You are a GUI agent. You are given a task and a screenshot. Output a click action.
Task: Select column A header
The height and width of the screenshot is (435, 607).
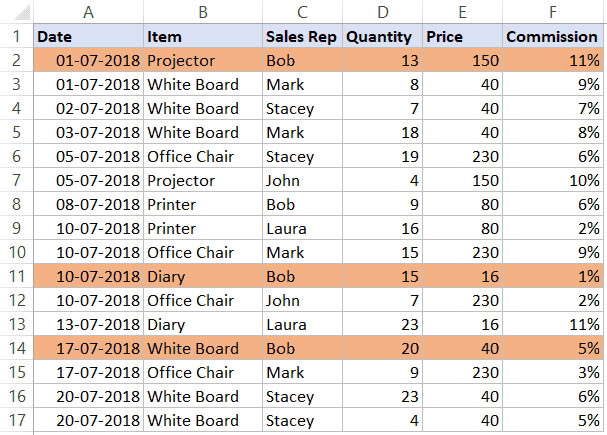(88, 12)
